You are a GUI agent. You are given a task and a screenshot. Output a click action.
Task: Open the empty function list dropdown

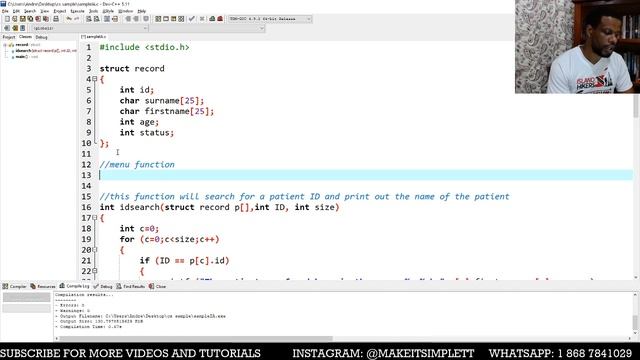pos(207,28)
